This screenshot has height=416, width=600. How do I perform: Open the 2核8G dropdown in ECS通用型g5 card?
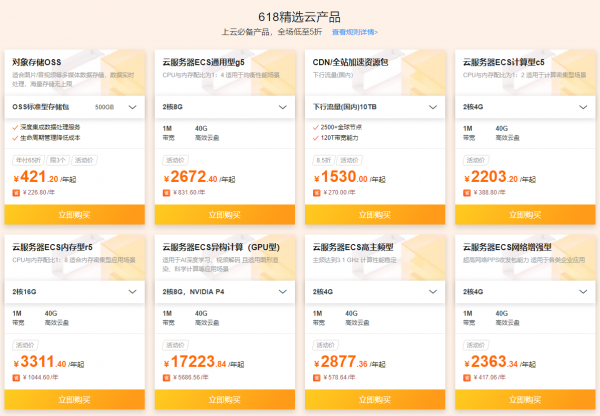tap(223, 106)
